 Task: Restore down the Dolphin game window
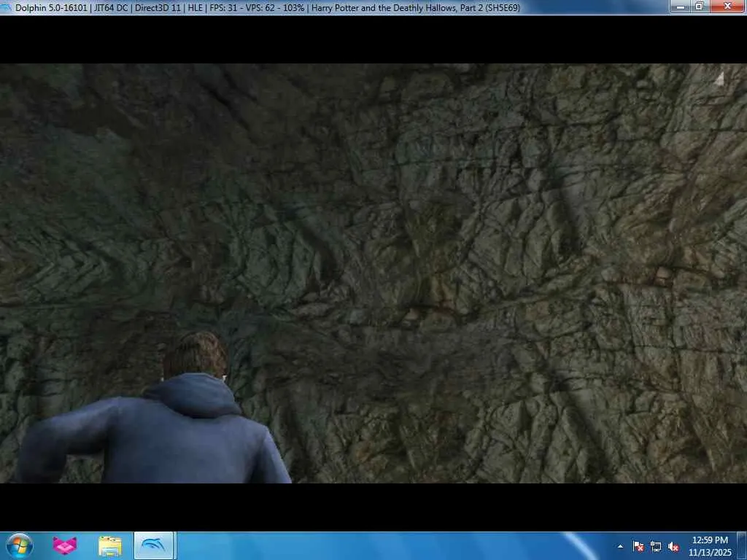coord(700,7)
